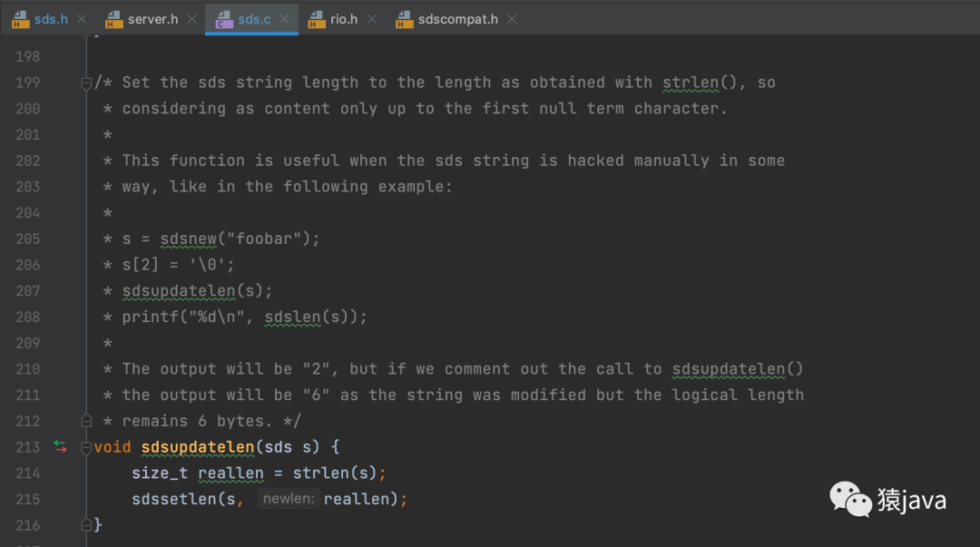Screen dimensions: 980x547
Task: Click line number 213 in the gutter
Action: 27,447
